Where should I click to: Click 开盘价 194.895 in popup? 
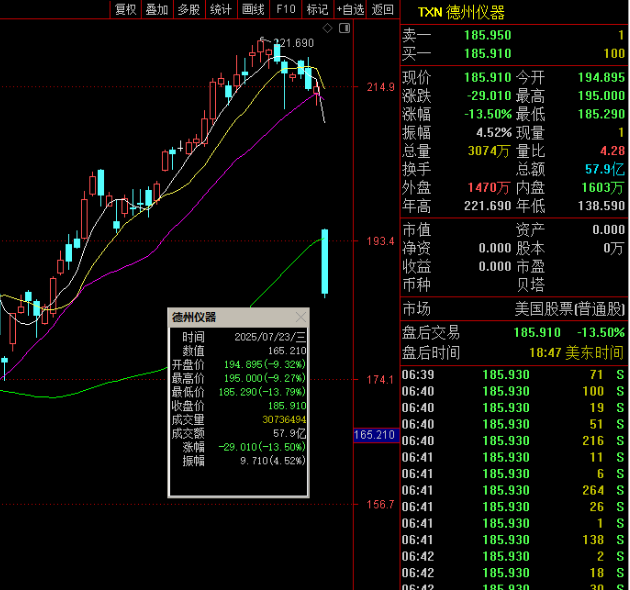(x=239, y=365)
